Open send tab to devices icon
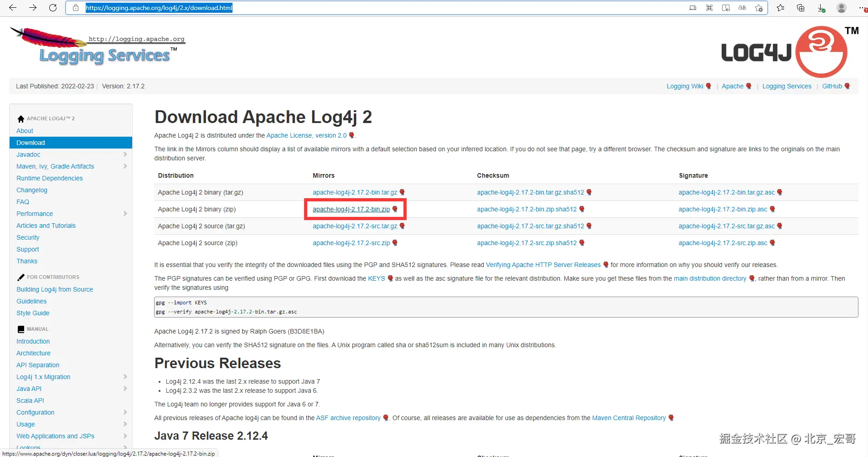868x457 pixels. click(x=693, y=8)
